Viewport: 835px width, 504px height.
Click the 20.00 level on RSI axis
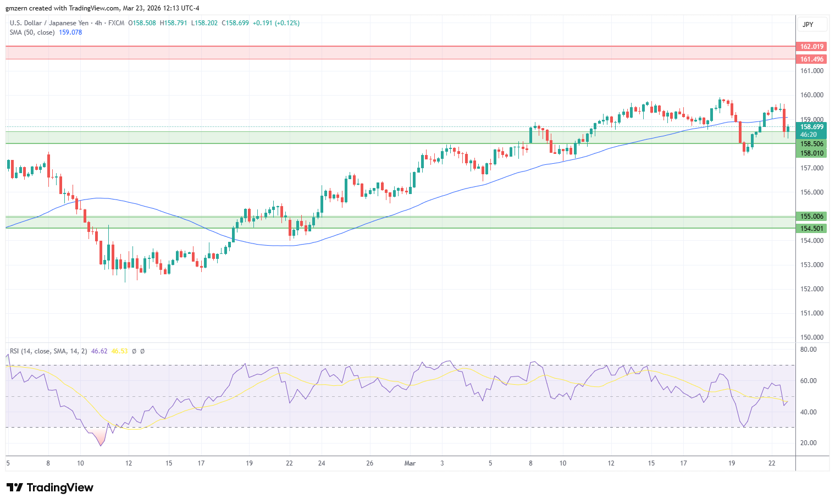point(809,443)
